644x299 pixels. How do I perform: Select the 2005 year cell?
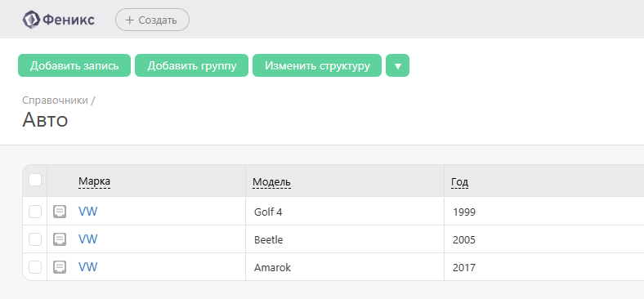click(x=544, y=239)
